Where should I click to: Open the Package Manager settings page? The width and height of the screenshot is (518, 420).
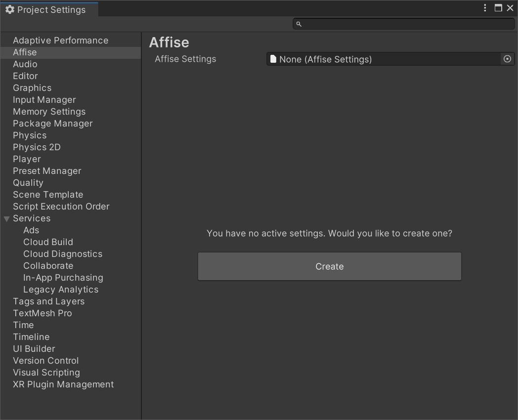pos(52,123)
